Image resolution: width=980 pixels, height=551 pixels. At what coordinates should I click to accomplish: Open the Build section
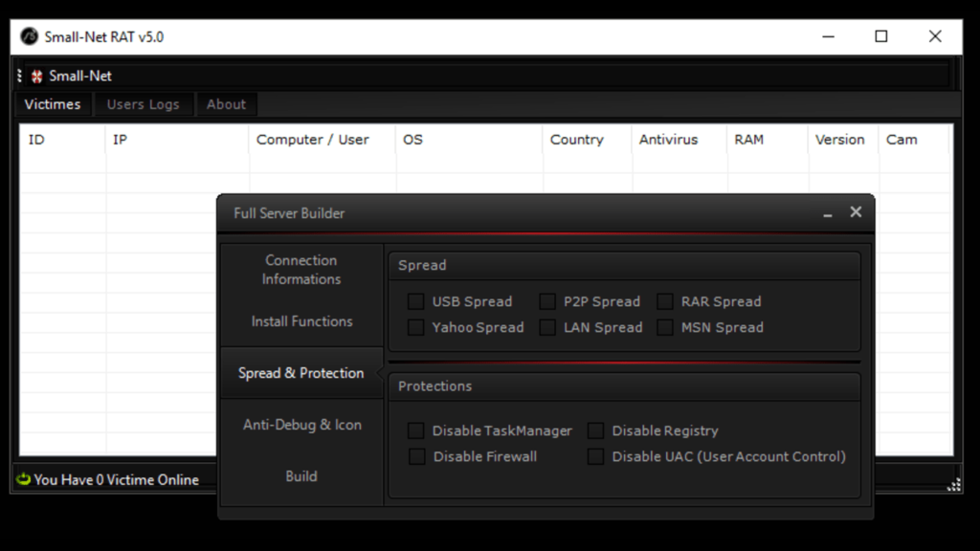tap(301, 476)
